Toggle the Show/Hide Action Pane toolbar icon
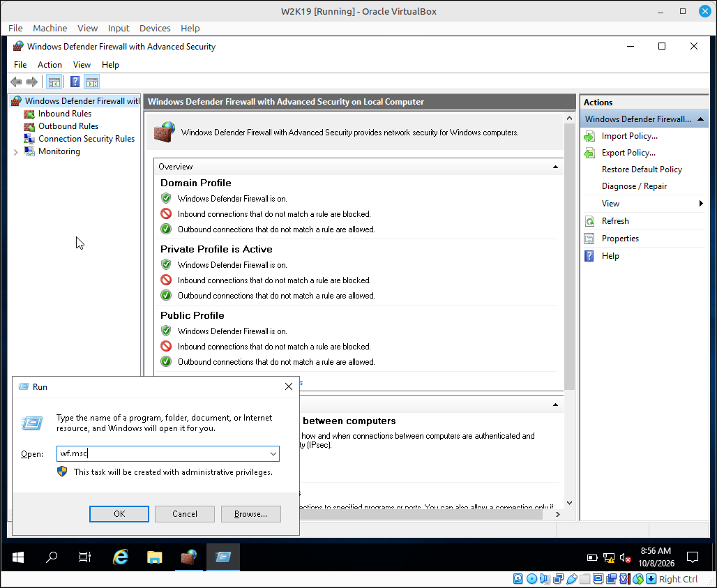717x588 pixels. [92, 82]
